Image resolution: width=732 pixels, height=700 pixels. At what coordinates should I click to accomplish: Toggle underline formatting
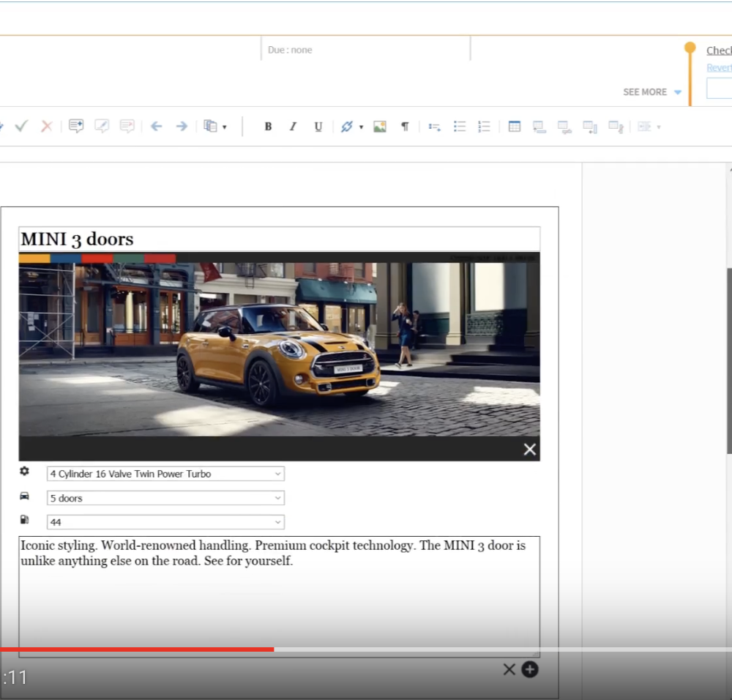tap(318, 127)
